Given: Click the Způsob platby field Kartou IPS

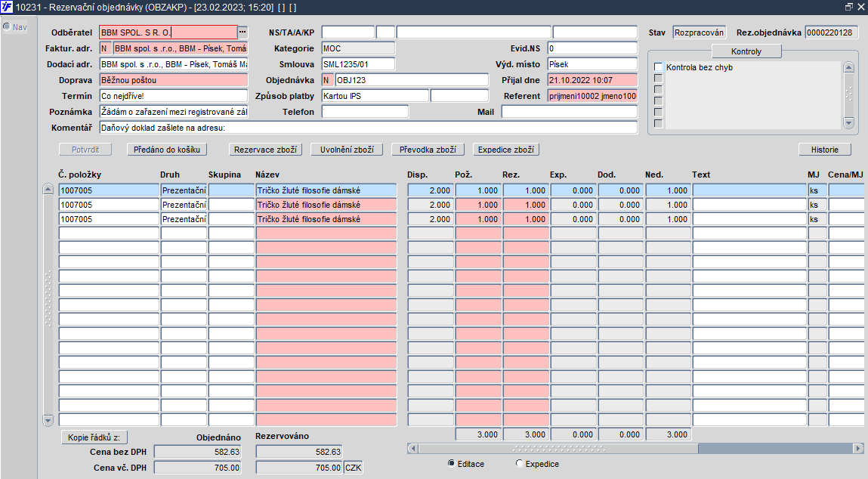Looking at the screenshot, I should [375, 96].
